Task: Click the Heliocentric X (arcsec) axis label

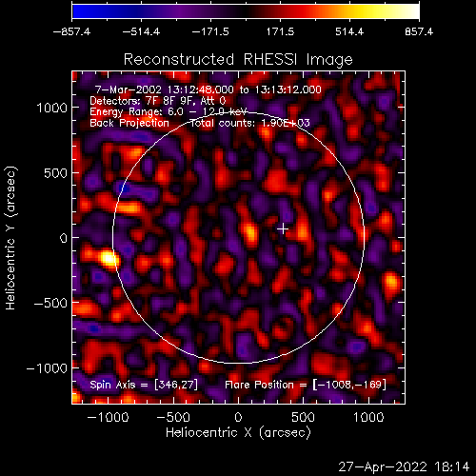Action: click(238, 432)
